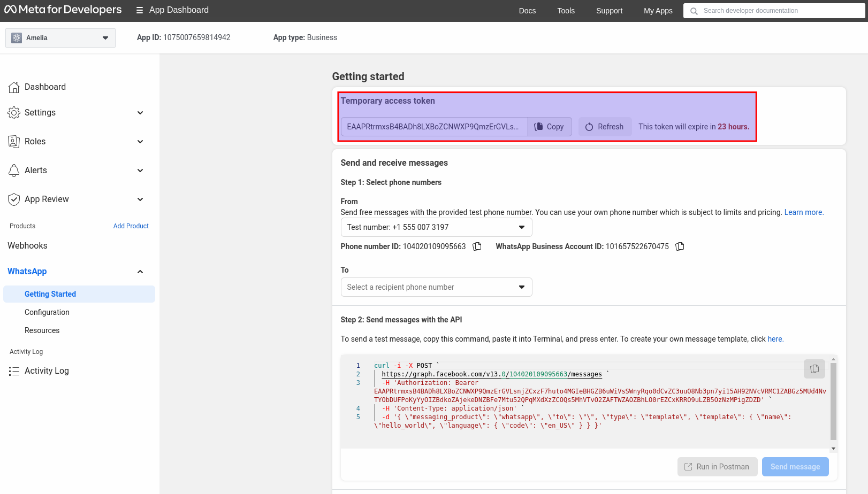Viewport: 868px width, 494px height.
Task: Click the Copy token button
Action: click(x=550, y=127)
